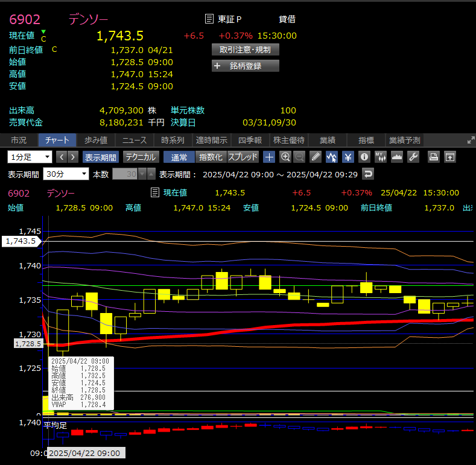Toggle the crosshair cursor tool
The width and height of the screenshot is (476, 465).
pos(269,157)
